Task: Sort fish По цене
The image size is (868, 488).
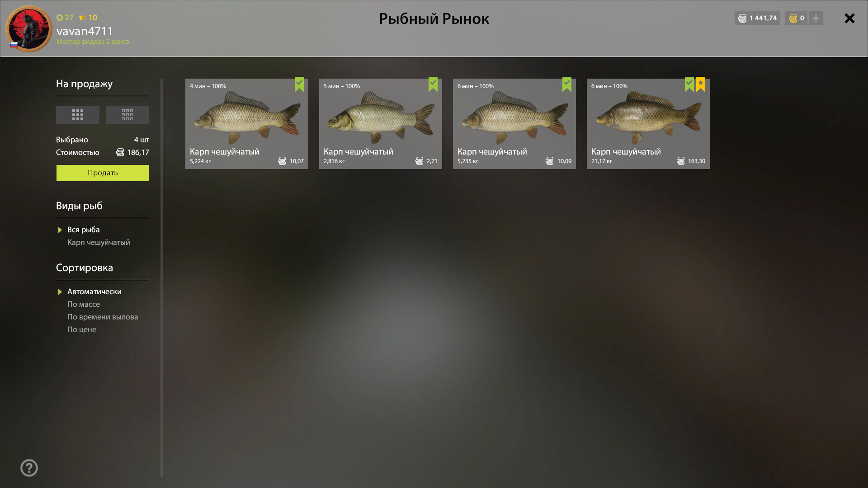Action: pos(82,329)
